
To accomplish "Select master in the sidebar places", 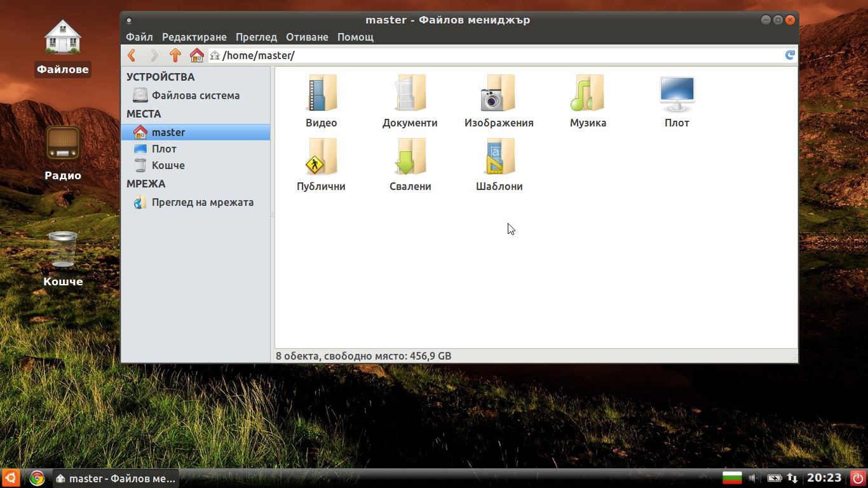I will (196, 132).
